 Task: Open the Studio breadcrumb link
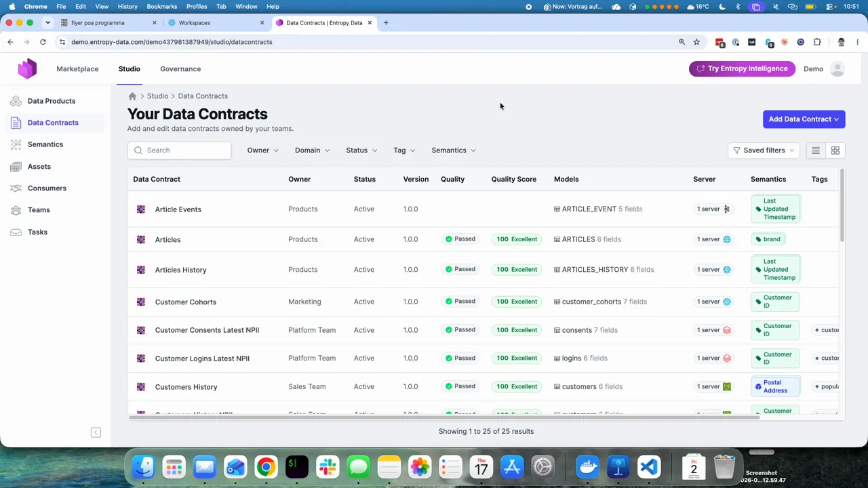tap(157, 96)
